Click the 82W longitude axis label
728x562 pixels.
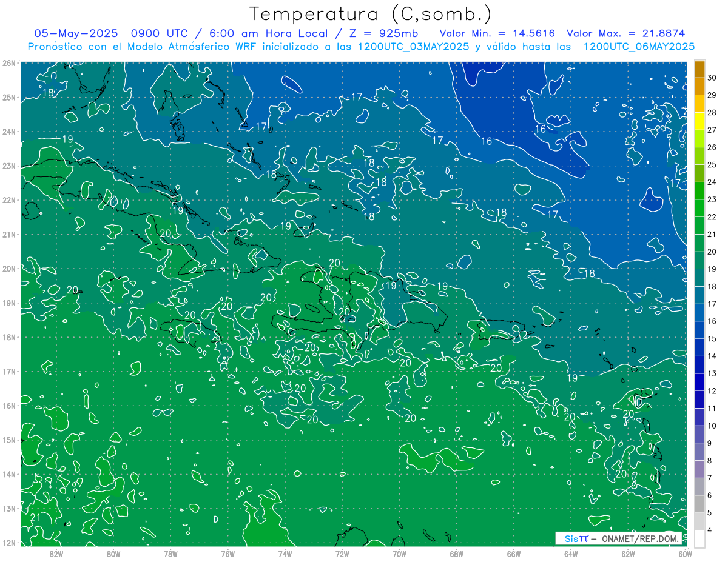56,554
